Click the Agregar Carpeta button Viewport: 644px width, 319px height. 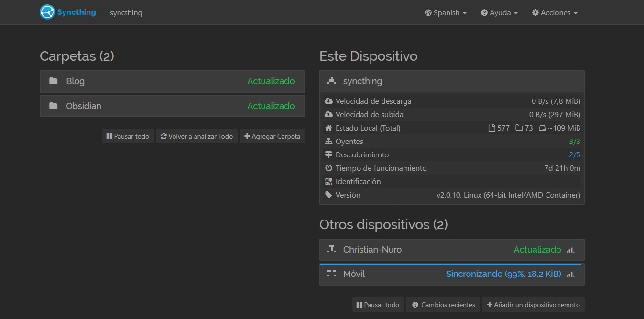[272, 136]
